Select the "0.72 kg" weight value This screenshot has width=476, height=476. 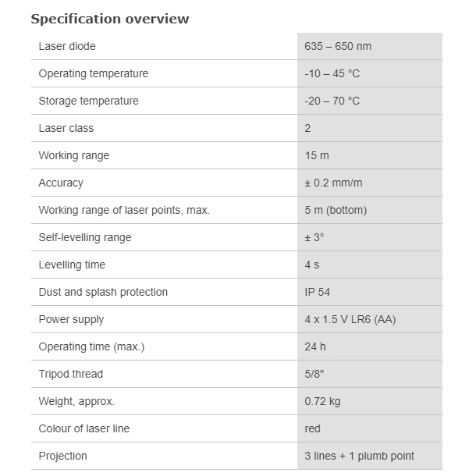(322, 401)
